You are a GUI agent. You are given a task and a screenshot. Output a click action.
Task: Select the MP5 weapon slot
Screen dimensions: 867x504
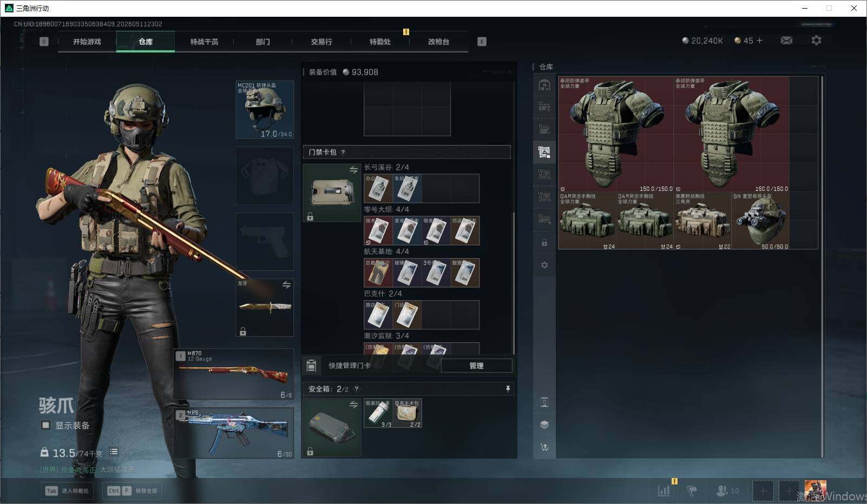coord(234,433)
